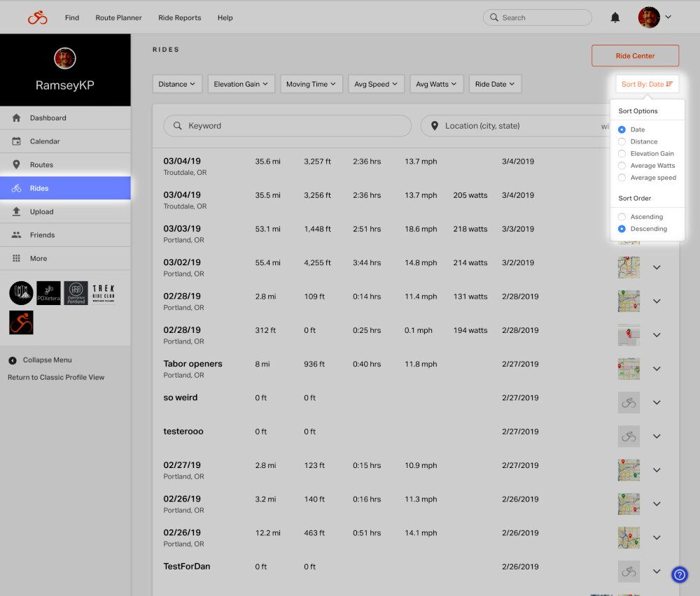Click the Rides bicycle icon in sidebar
The height and width of the screenshot is (596, 700).
click(17, 188)
